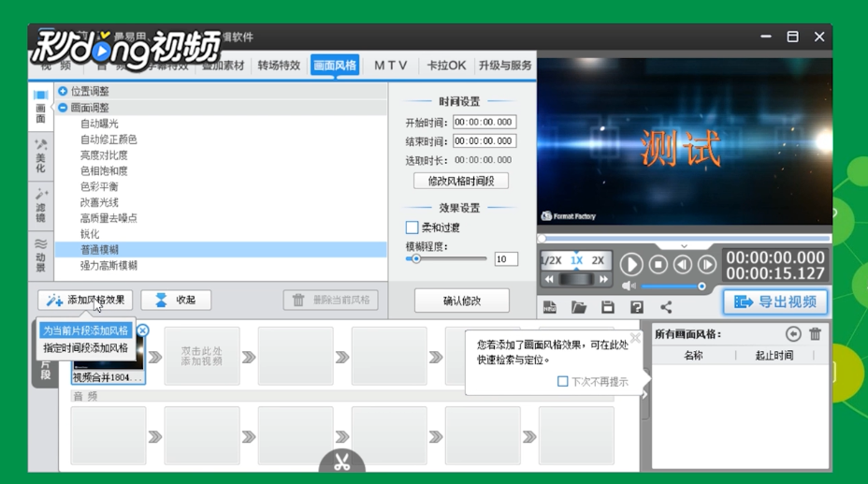The image size is (868, 484).
Task: Play the preview video
Action: pyautogui.click(x=631, y=265)
